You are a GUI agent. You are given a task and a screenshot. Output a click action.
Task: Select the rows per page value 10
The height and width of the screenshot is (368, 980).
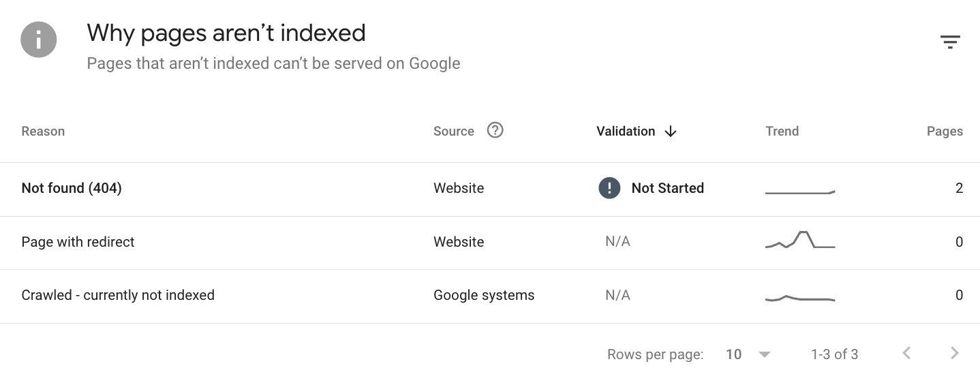(733, 354)
